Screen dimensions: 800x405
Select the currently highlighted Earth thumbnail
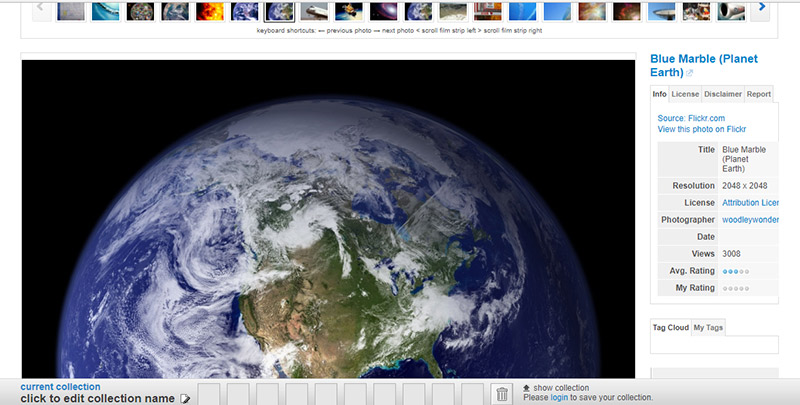[280, 11]
